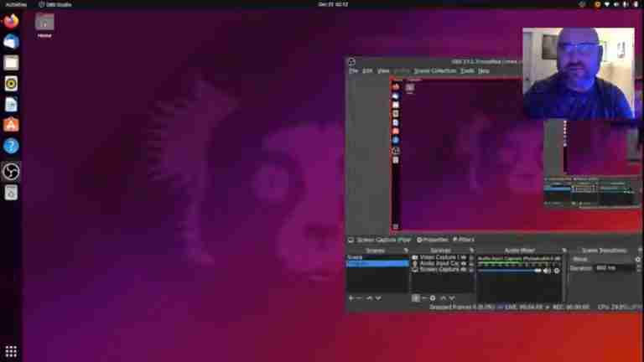The image size is (644, 362).
Task: Toggle visibility of Video Capture source
Action: [463, 257]
